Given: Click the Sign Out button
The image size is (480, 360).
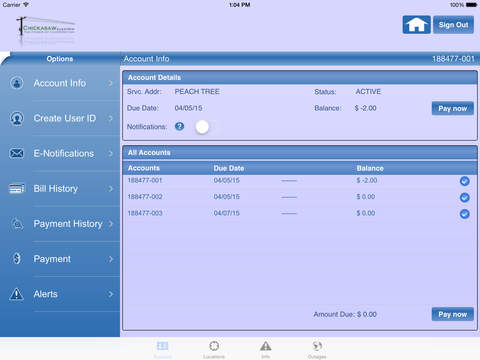Looking at the screenshot, I should [453, 25].
